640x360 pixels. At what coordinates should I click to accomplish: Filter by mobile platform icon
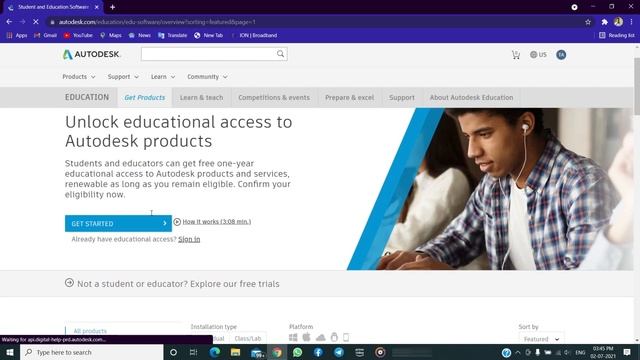[x=346, y=337]
